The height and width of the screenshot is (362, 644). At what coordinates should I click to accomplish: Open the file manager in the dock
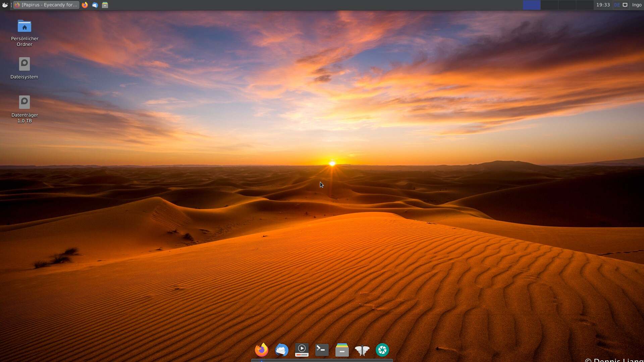(x=342, y=350)
